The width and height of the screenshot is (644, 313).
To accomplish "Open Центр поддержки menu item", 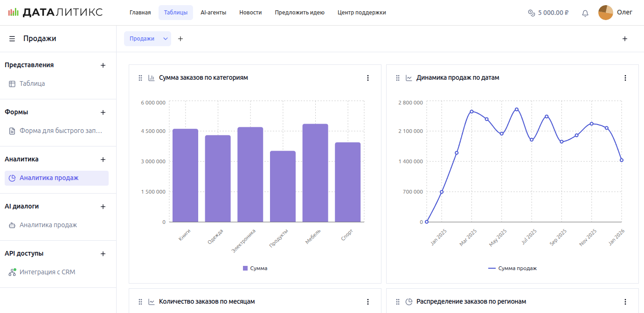I will click(x=361, y=13).
